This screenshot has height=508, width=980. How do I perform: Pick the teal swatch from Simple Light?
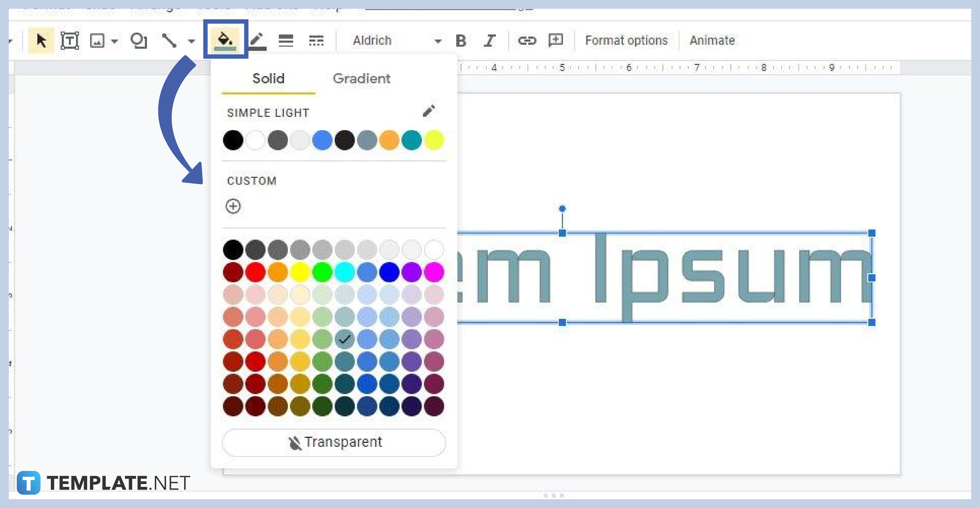[x=411, y=140]
